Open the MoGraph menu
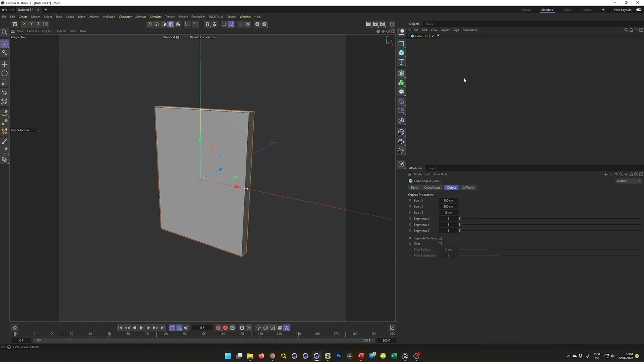Viewport: 644px width, 362px height. [x=109, y=17]
